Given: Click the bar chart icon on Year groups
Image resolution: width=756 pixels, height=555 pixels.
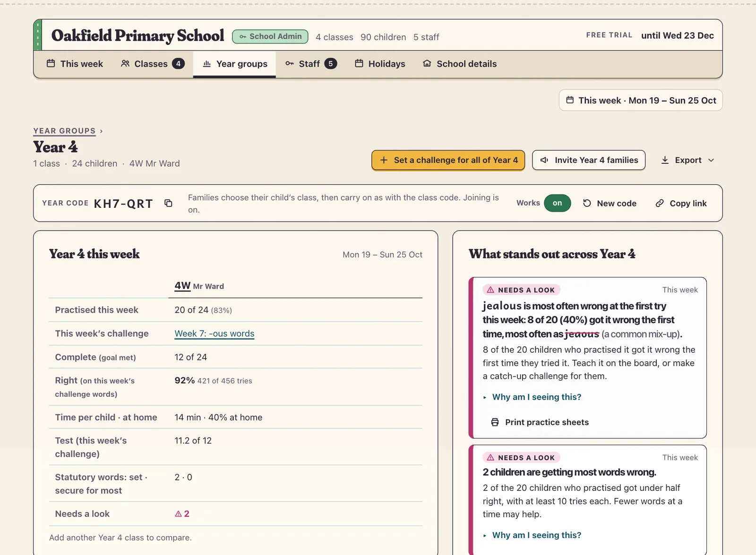Looking at the screenshot, I should pos(207,64).
